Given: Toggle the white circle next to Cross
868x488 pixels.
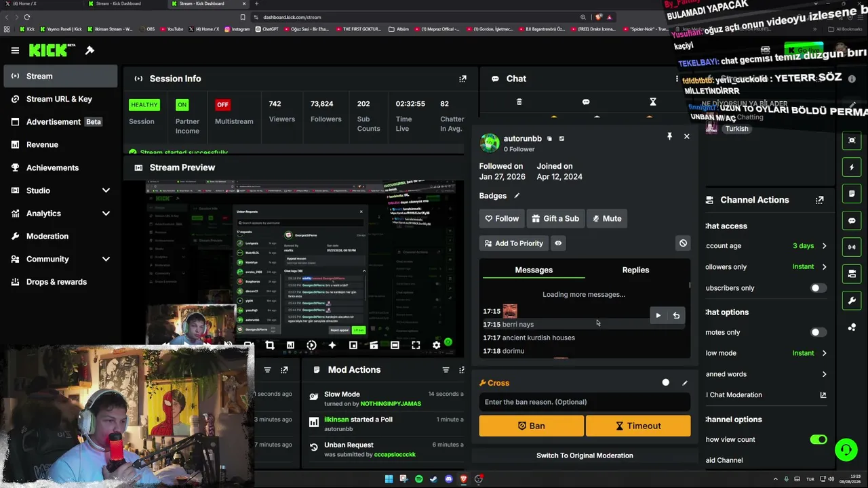Looking at the screenshot, I should [666, 383].
